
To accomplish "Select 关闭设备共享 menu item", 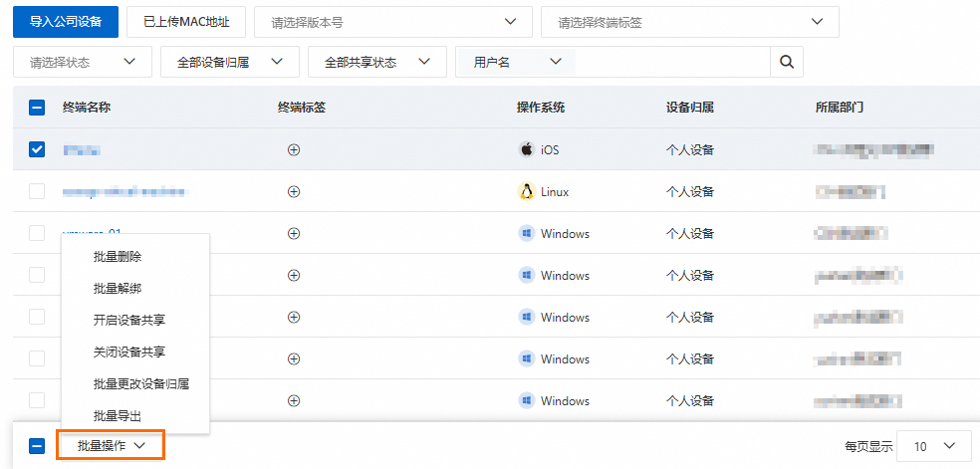I will [x=129, y=352].
